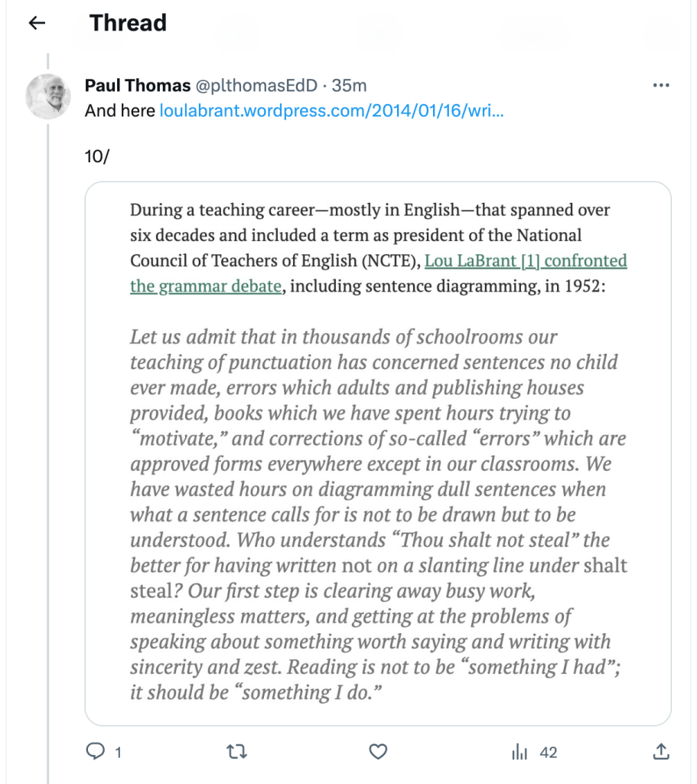
Task: Click the back arrow icon
Action: (37, 23)
